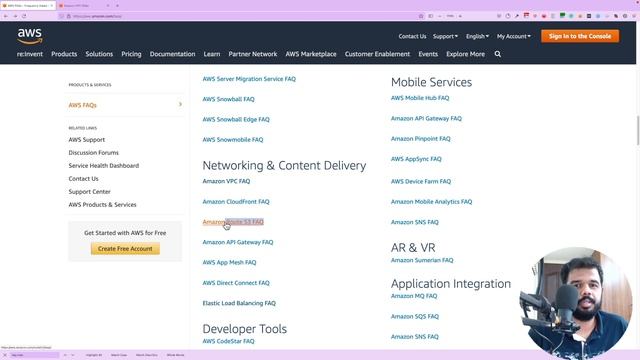
Task: Open the Partner Network menu
Action: point(253,54)
